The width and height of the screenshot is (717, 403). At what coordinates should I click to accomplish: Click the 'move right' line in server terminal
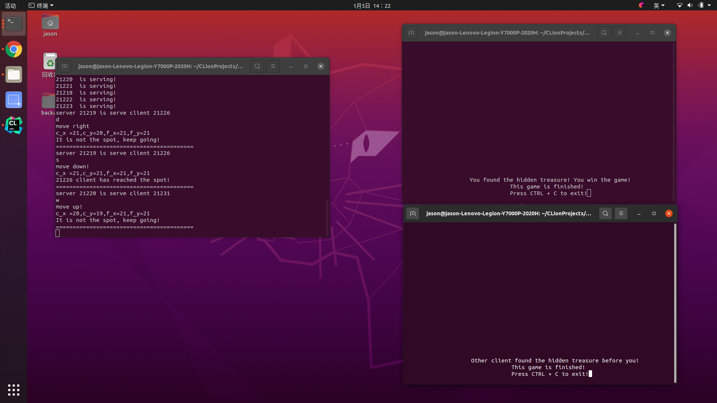point(73,126)
